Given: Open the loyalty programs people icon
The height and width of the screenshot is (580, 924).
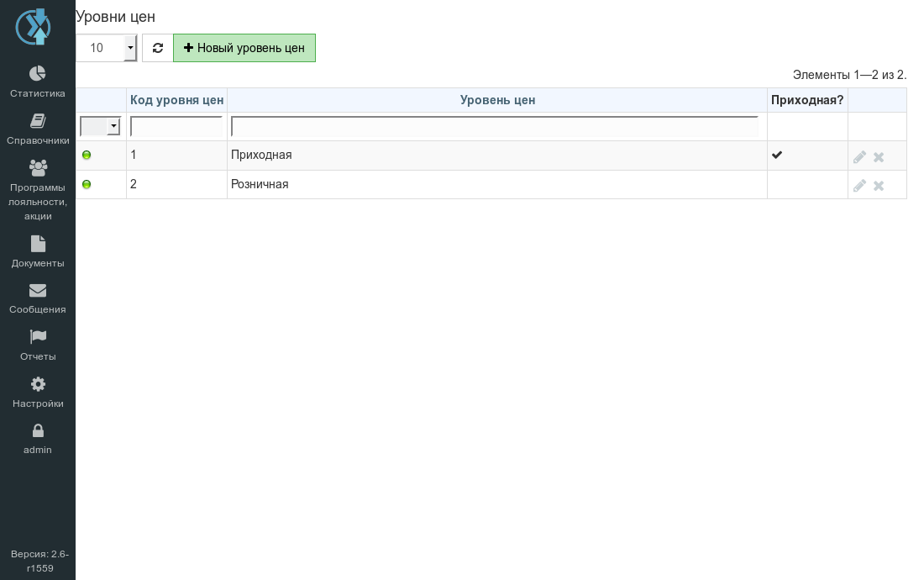Looking at the screenshot, I should (38, 167).
